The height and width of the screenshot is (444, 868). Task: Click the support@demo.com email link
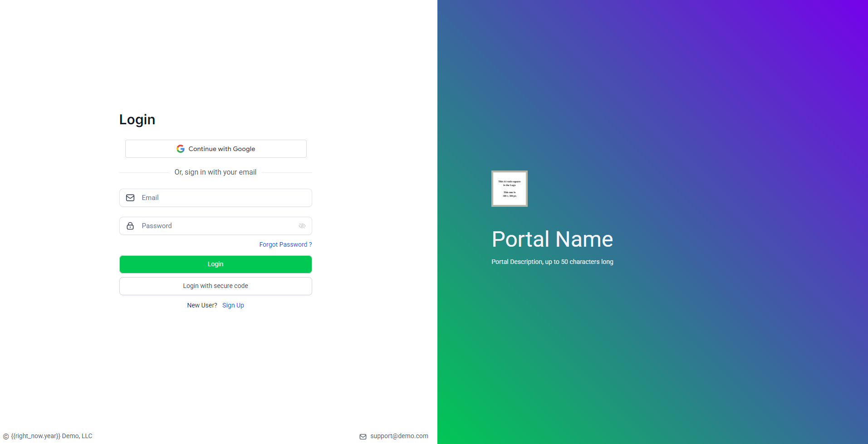pos(399,436)
